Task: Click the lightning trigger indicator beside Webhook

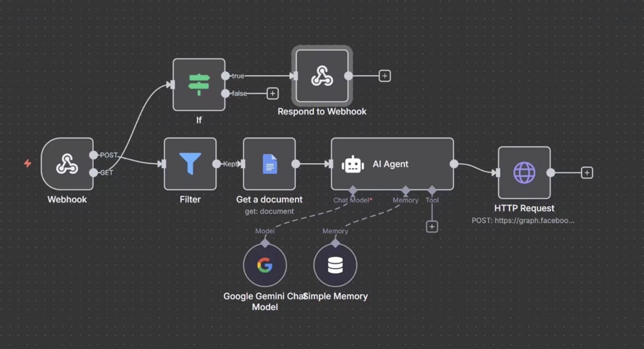Action: click(x=28, y=163)
